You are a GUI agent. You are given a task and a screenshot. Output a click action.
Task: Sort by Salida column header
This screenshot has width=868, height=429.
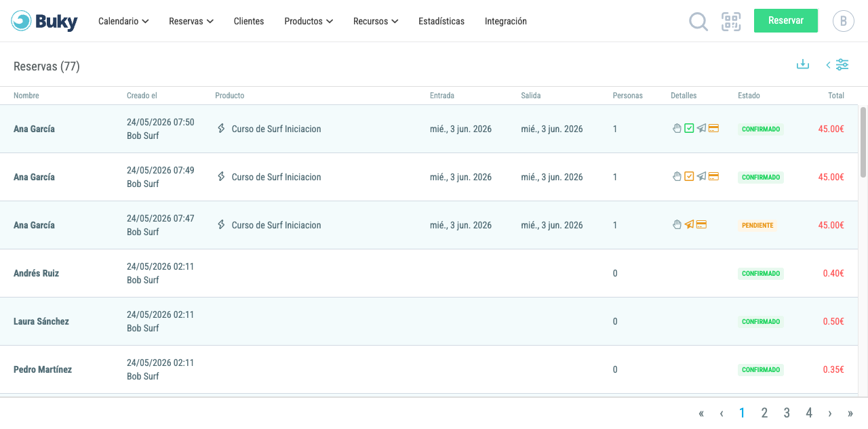531,96
